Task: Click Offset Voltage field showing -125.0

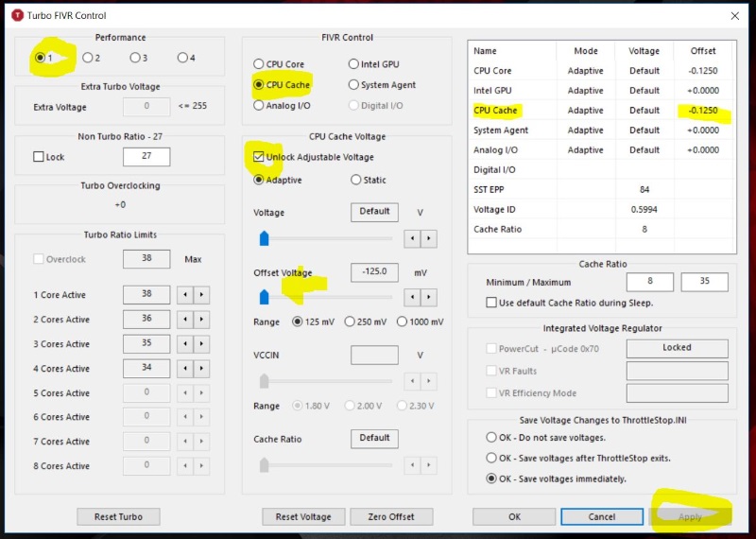Action: point(374,272)
